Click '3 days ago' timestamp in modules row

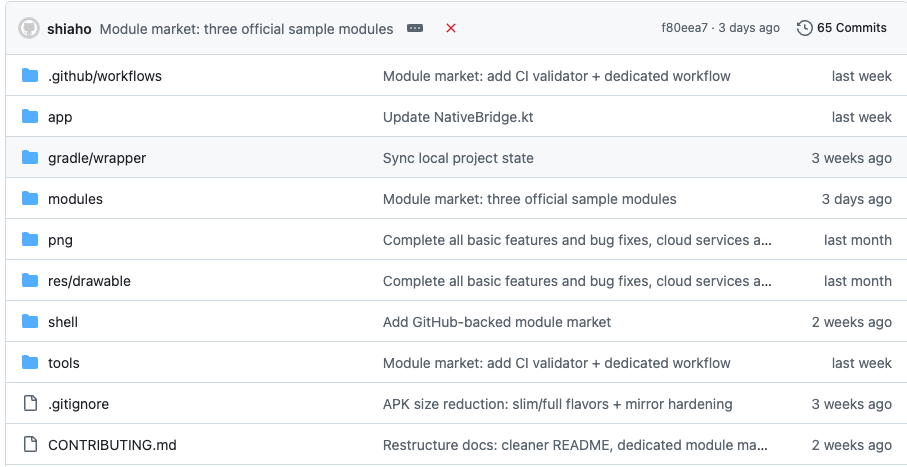point(857,199)
